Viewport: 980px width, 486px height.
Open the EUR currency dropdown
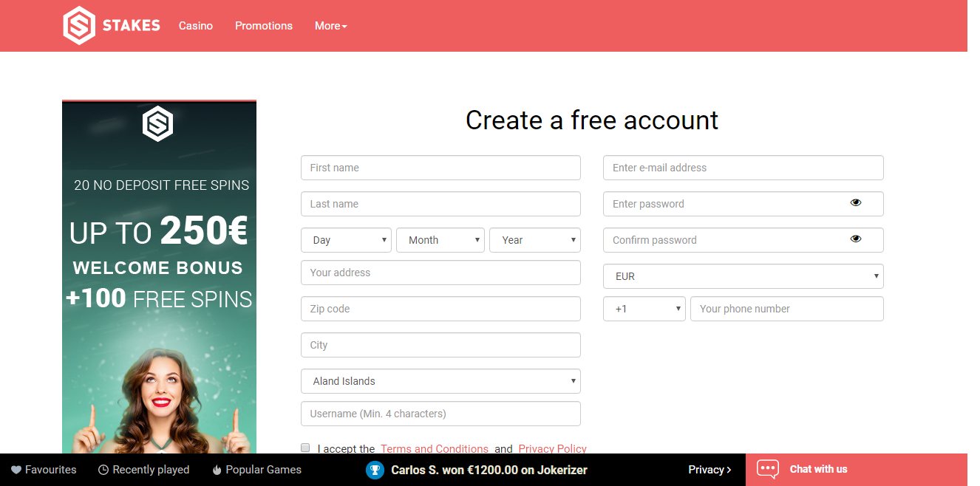(x=743, y=276)
